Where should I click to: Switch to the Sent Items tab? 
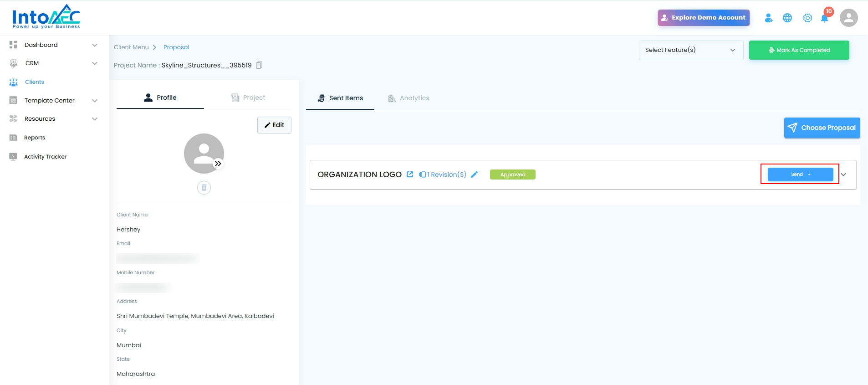(340, 98)
